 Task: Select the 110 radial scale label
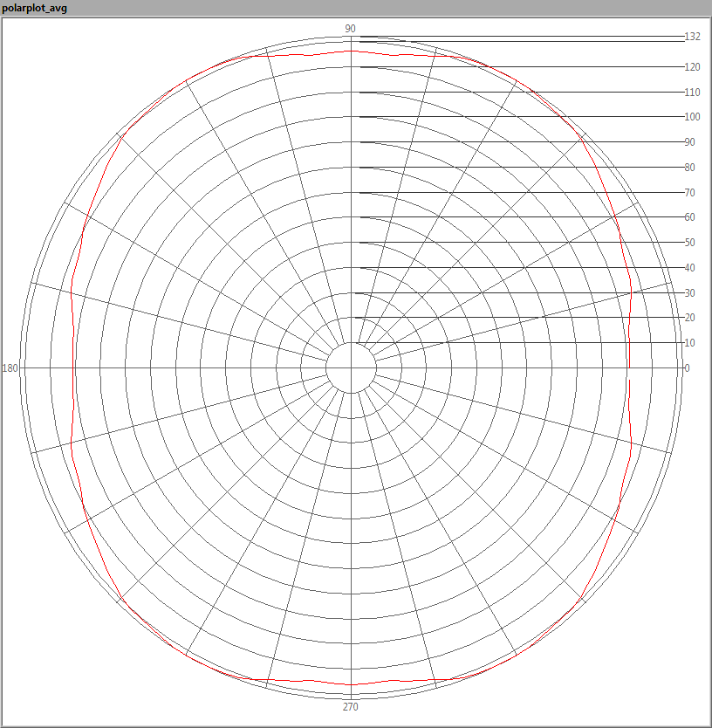(693, 93)
